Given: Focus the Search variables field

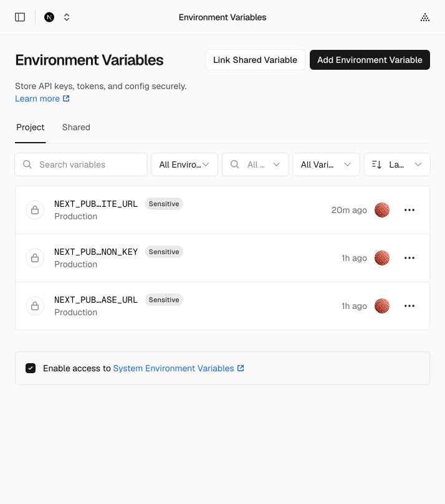Looking at the screenshot, I should pyautogui.click(x=81, y=164).
